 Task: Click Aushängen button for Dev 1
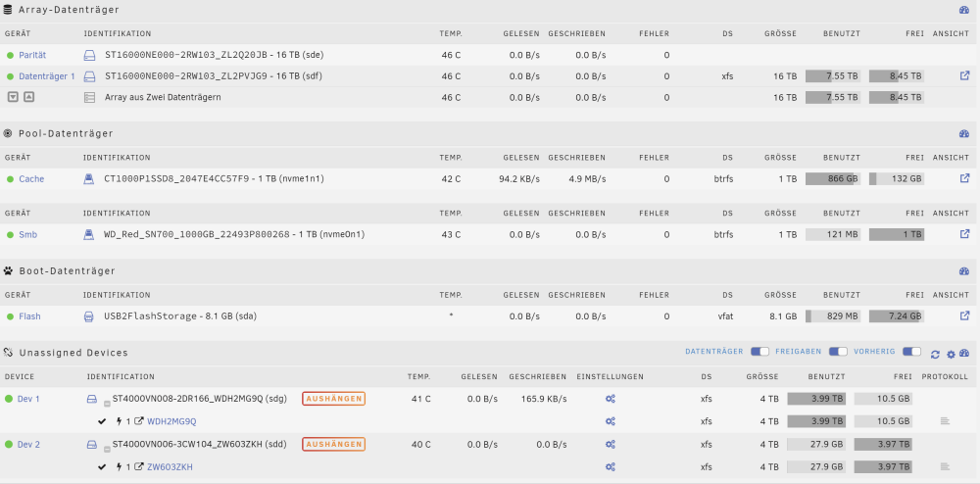coord(334,399)
